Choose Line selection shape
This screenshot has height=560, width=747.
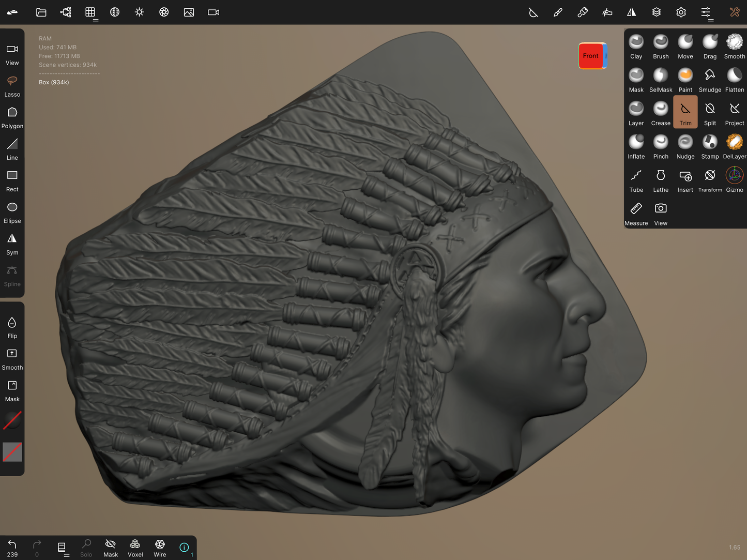[x=12, y=149]
